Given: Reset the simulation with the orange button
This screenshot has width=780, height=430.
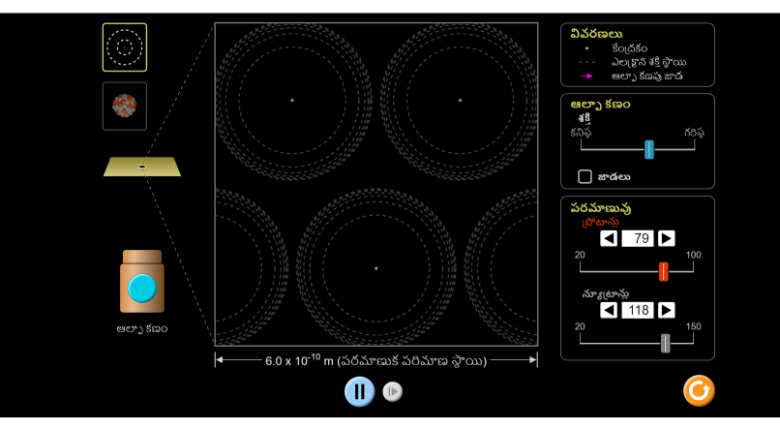Looking at the screenshot, I should click(698, 390).
